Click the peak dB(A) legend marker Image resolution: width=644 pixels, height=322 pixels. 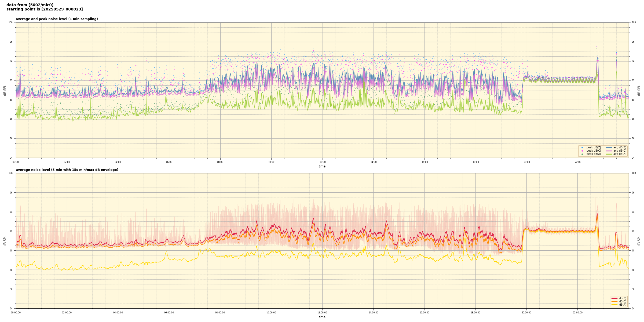click(582, 154)
